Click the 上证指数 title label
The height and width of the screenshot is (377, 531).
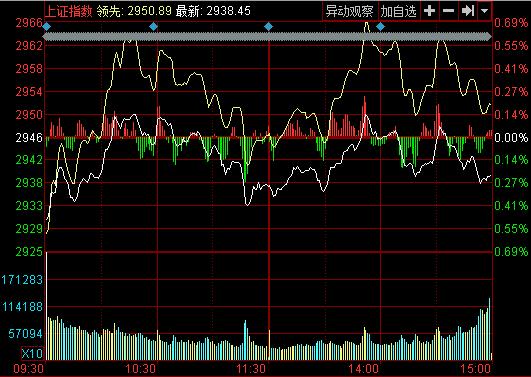(x=69, y=11)
